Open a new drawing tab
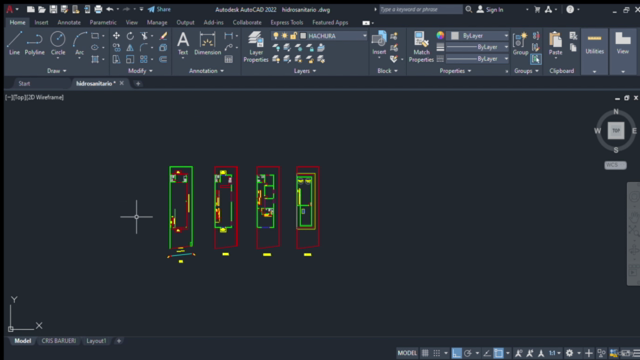The width and height of the screenshot is (640, 360). (138, 83)
